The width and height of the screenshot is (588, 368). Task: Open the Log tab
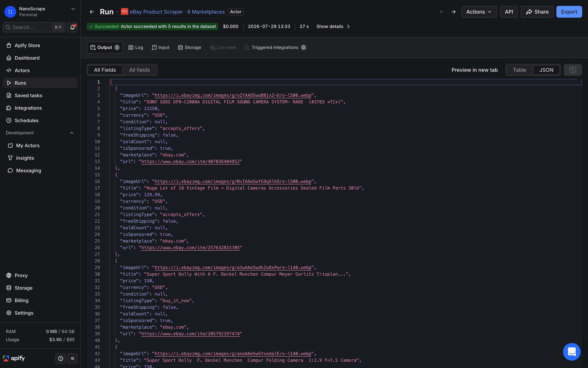(136, 47)
